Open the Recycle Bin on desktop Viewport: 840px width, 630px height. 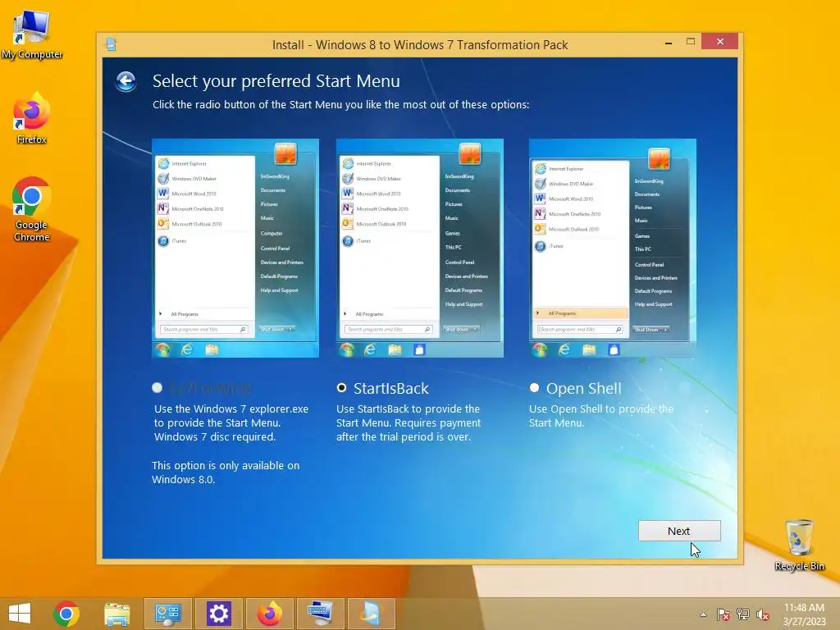(799, 545)
